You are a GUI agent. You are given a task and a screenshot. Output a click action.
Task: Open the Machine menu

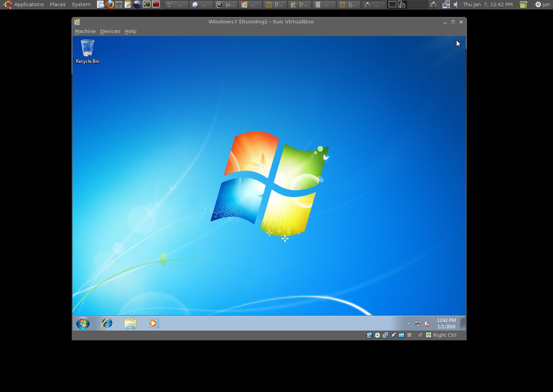click(x=85, y=31)
